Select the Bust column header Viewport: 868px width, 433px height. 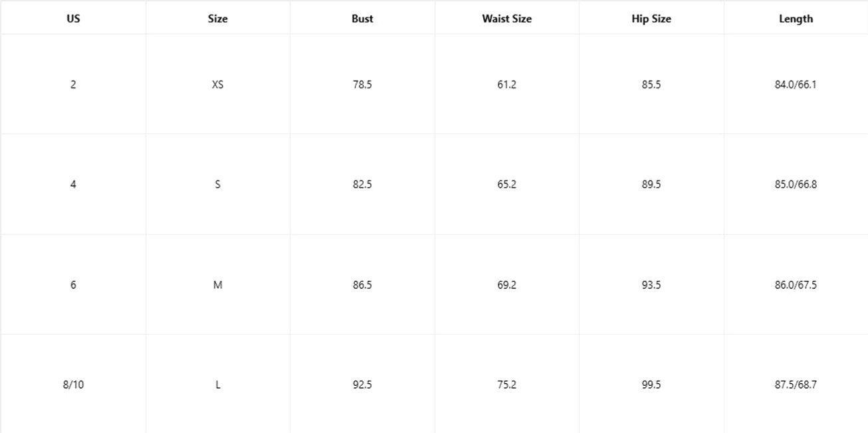tap(362, 19)
